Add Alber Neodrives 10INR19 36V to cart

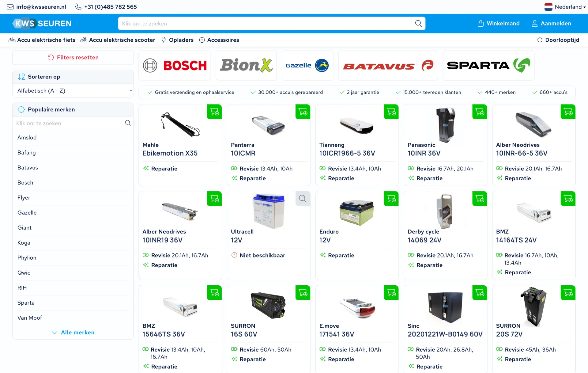pyautogui.click(x=214, y=199)
